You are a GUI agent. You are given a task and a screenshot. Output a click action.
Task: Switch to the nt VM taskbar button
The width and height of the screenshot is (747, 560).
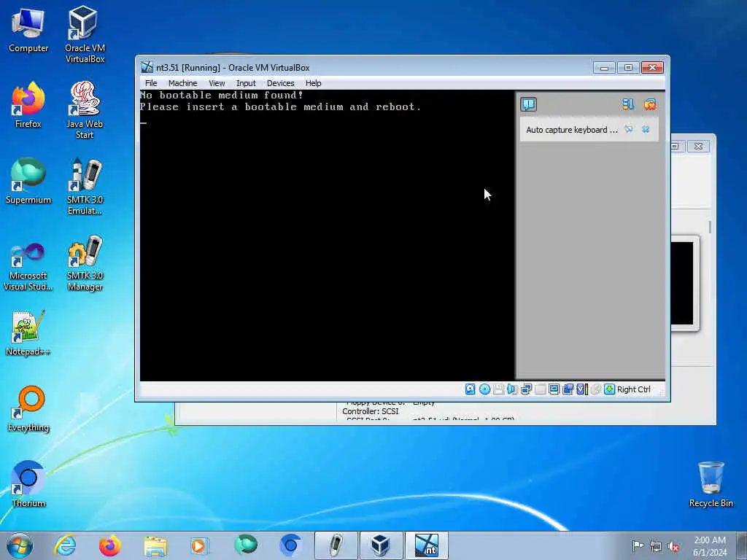(426, 545)
